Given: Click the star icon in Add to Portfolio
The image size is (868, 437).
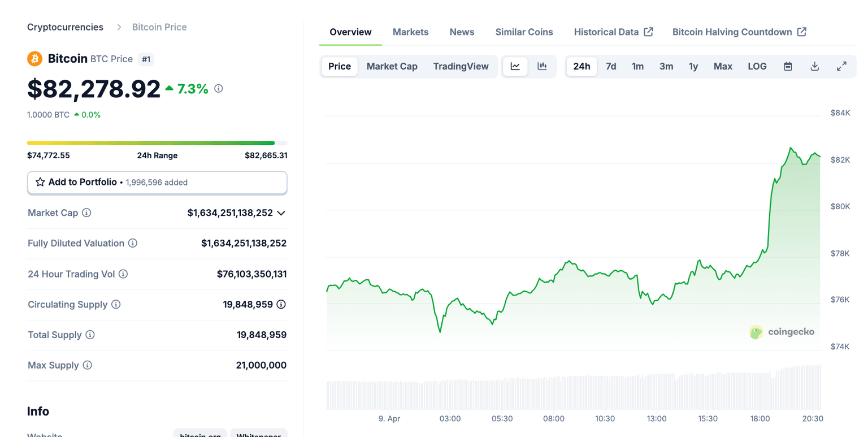Looking at the screenshot, I should pos(40,182).
